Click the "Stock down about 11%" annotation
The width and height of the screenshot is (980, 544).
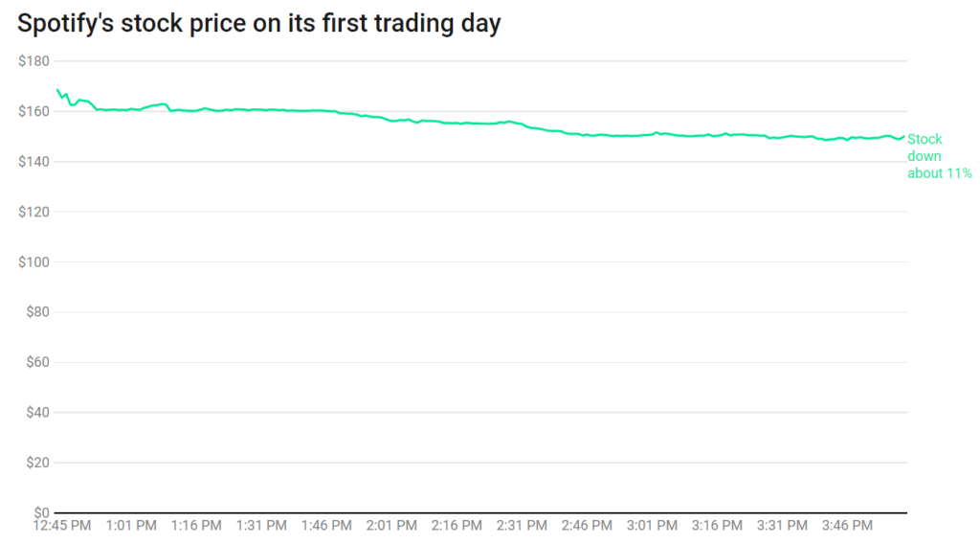click(x=939, y=156)
